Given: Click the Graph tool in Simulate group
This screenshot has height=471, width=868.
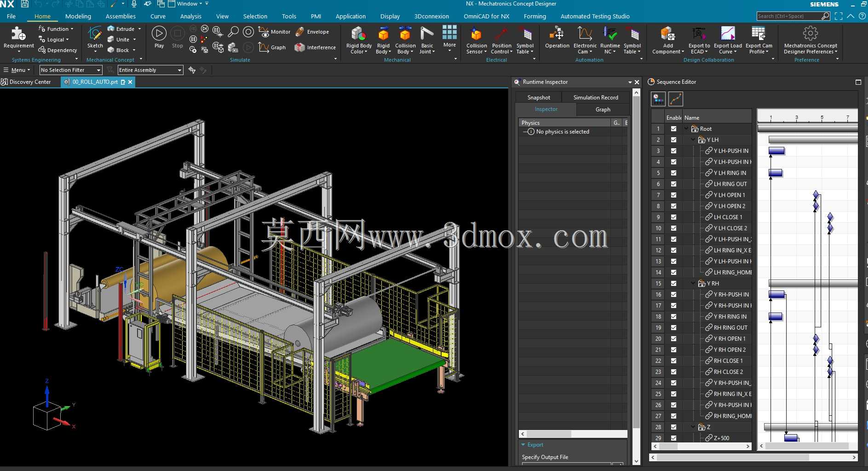Looking at the screenshot, I should point(272,47).
